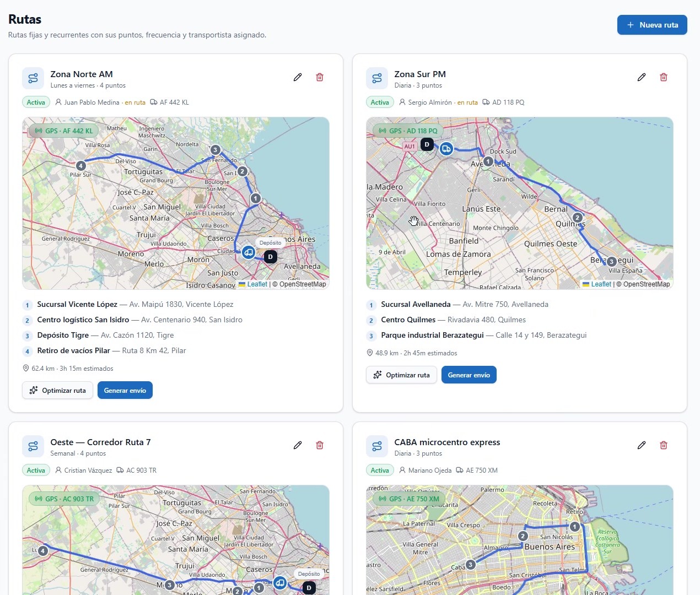Click GPS · AF 442 KL map badge
The width and height of the screenshot is (700, 595).
pos(63,131)
